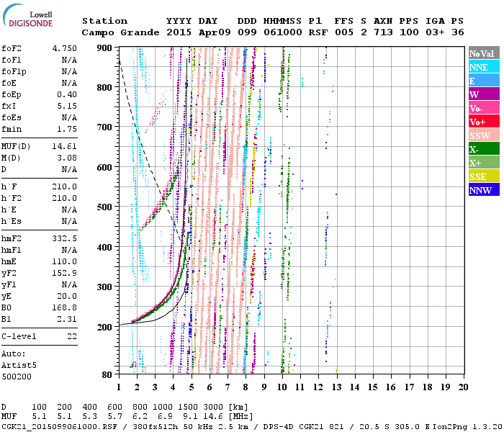504x432 pixels.
Task: Select the NoVal gray legend swatch
Action: [x=484, y=53]
